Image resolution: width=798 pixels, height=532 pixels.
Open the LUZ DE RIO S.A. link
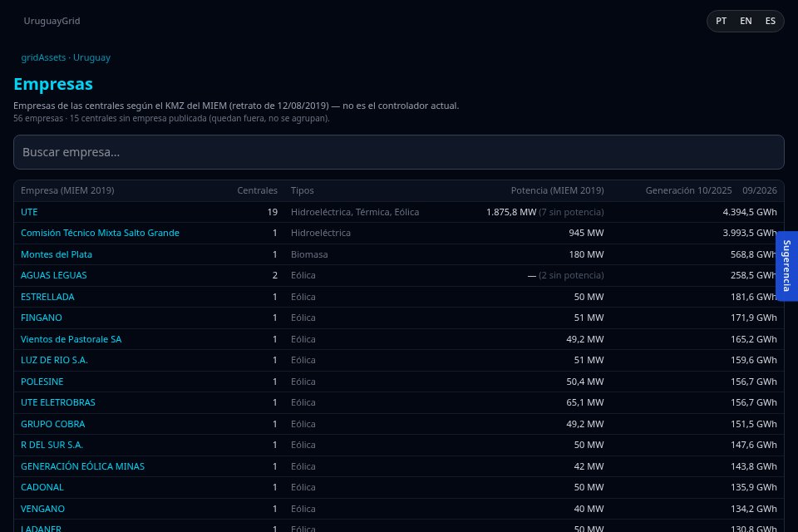[x=55, y=360]
